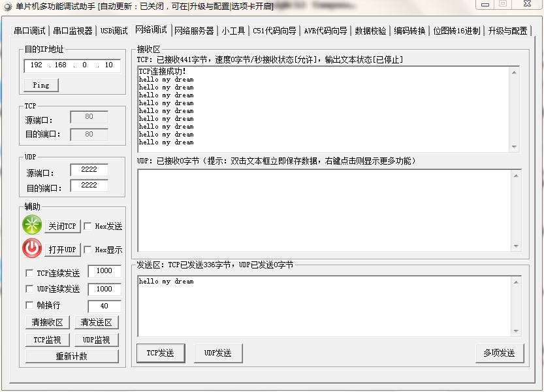544x392 pixels.
Task: Open UDP monitor via UDP监视 button
Action: [x=96, y=339]
